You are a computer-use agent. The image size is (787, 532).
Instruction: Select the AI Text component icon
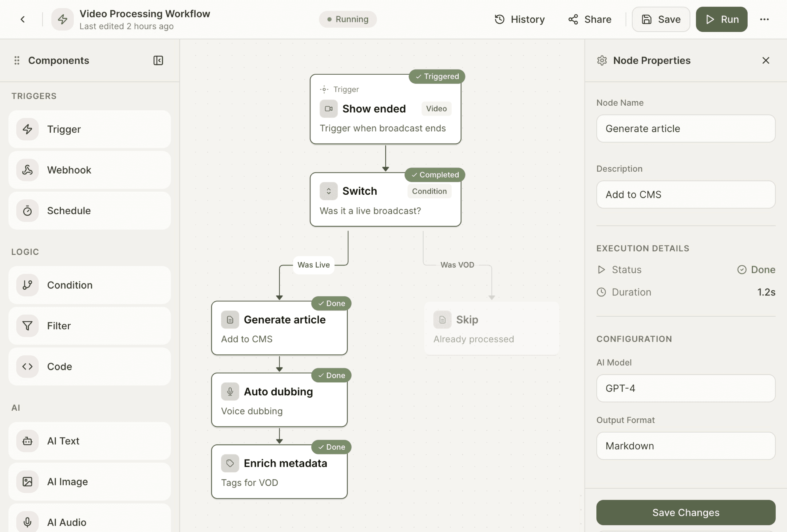[27, 441]
